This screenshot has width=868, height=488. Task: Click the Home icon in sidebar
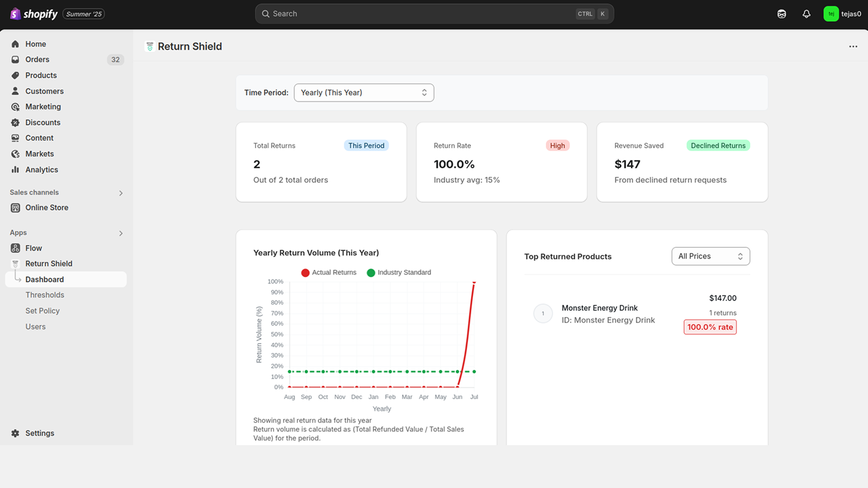coord(15,44)
